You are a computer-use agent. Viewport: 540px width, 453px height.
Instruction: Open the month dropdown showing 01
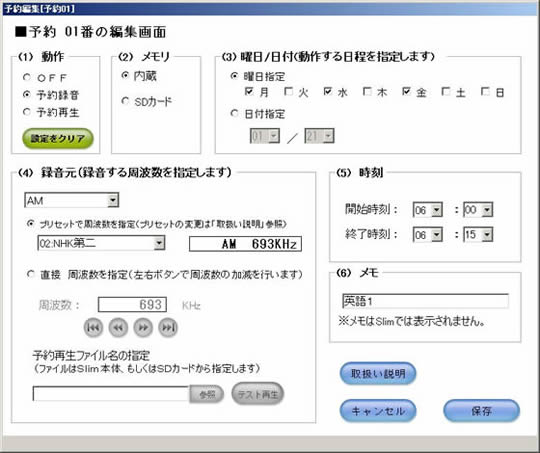pos(264,136)
